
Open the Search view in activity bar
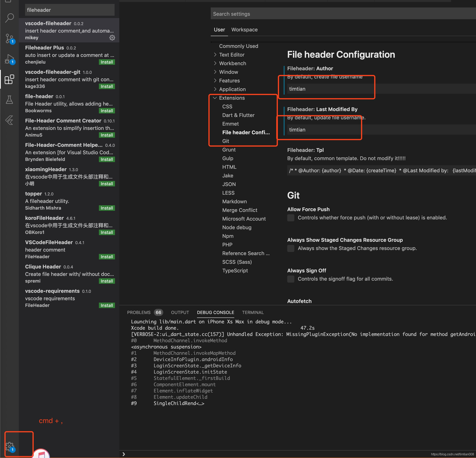(x=9, y=18)
